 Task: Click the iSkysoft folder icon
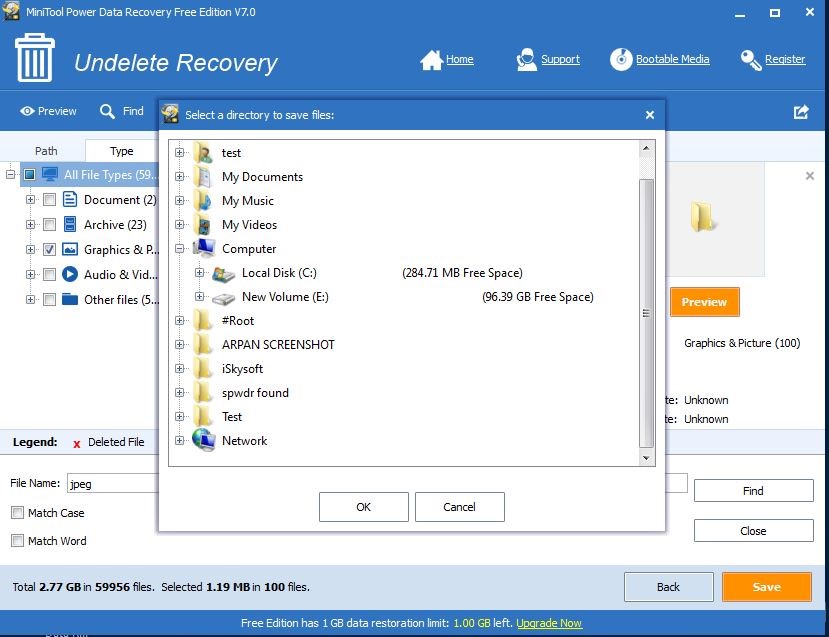tap(204, 368)
